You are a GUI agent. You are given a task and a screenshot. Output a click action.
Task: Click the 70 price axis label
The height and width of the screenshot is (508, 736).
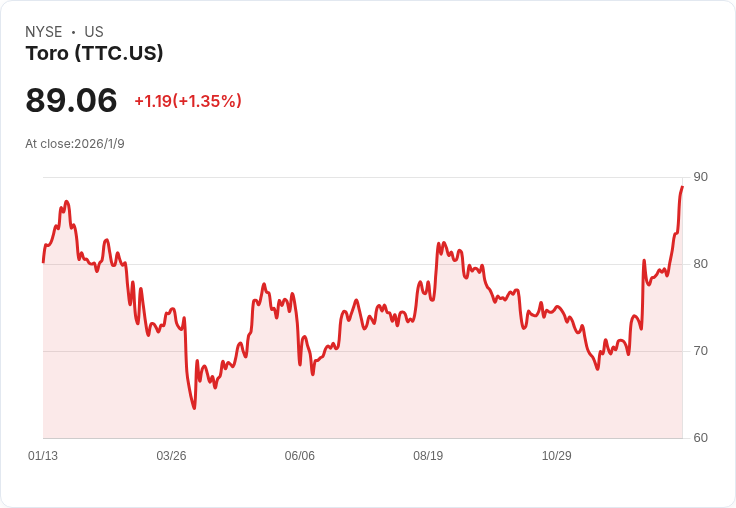(x=700, y=351)
